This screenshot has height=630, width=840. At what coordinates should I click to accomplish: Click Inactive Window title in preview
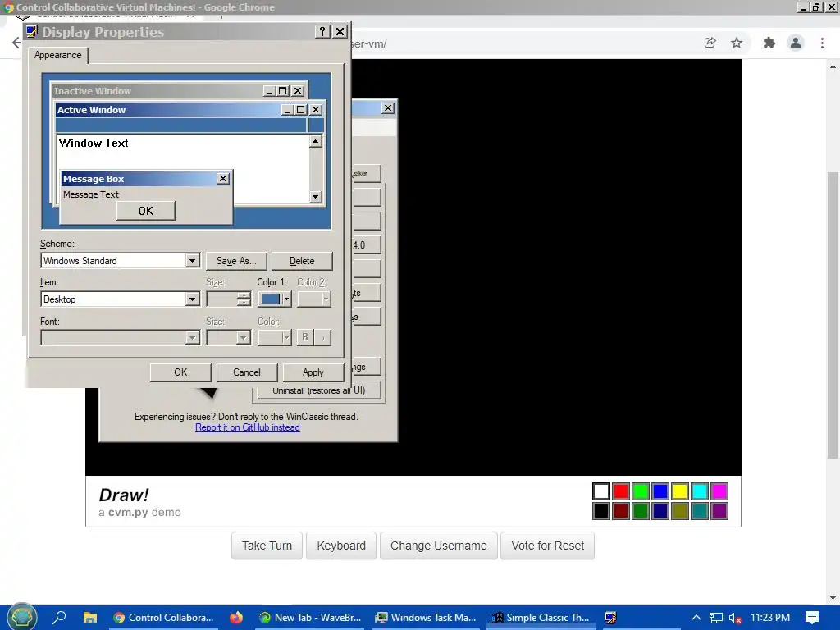[92, 91]
